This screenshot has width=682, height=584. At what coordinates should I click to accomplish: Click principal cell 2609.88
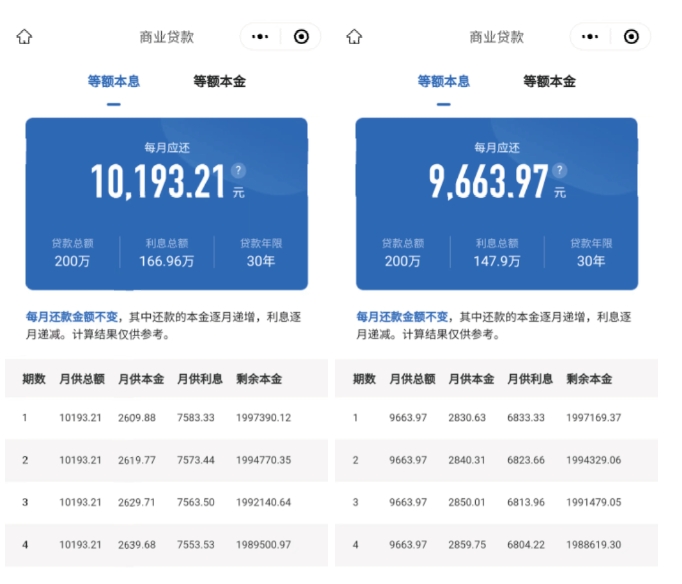click(137, 418)
